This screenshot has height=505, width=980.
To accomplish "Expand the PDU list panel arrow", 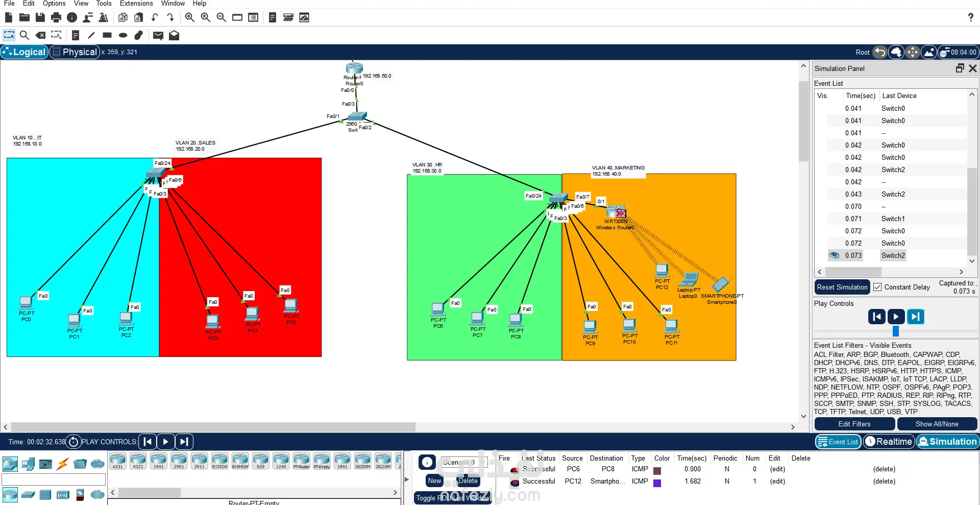I will pos(407,479).
